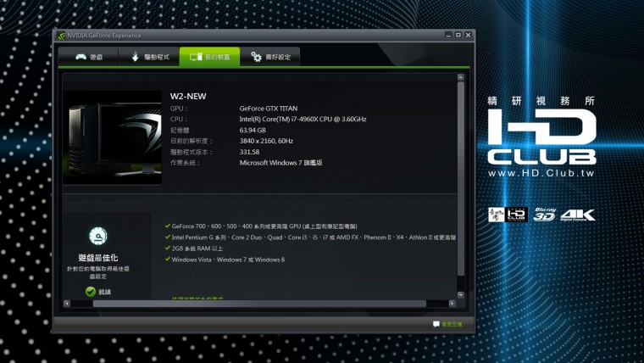The image size is (644, 363).
Task: Click the NVIDIA logo in the title bar
Action: click(61, 36)
